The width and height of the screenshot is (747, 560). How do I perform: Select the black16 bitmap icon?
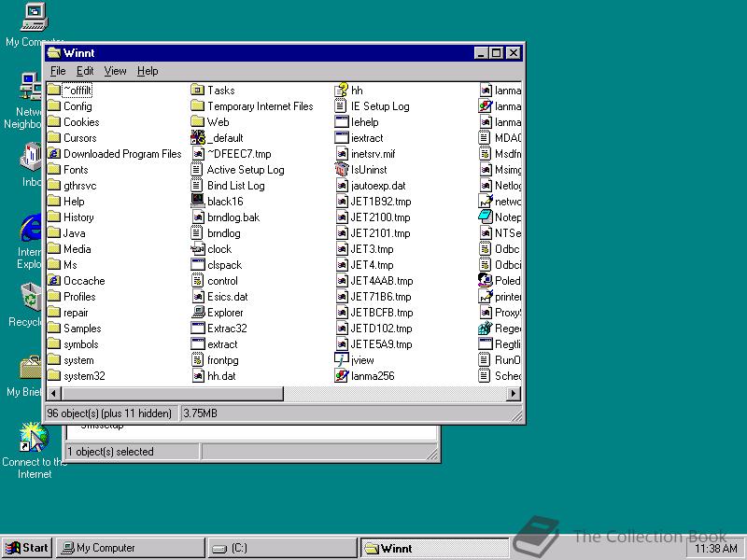198,202
